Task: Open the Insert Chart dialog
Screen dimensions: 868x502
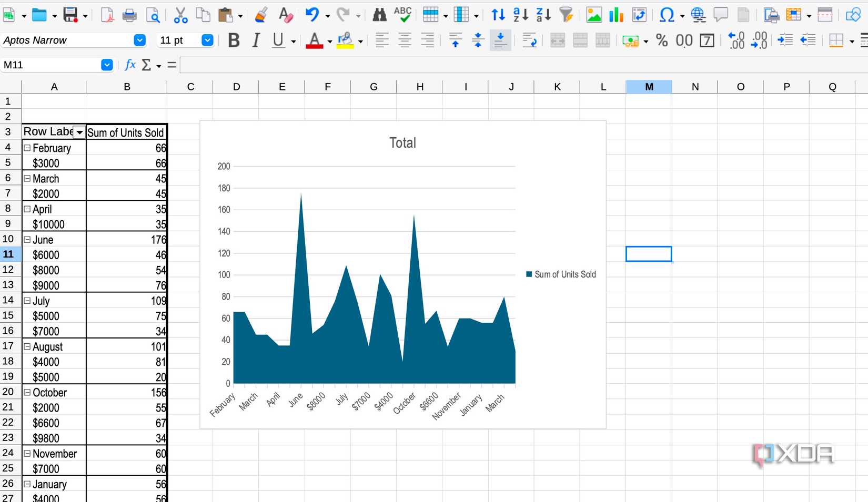Action: [615, 15]
